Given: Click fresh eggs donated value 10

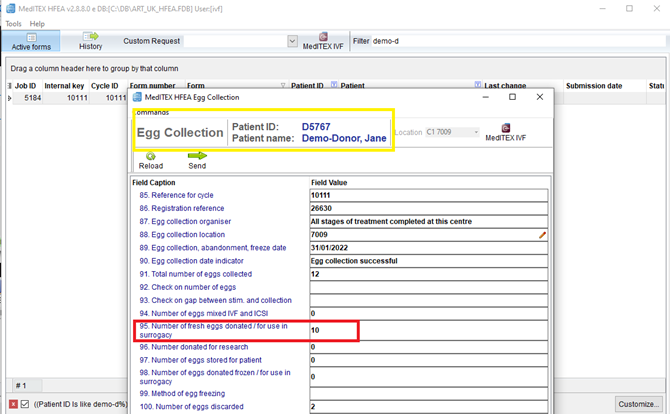Looking at the screenshot, I should [429, 330].
